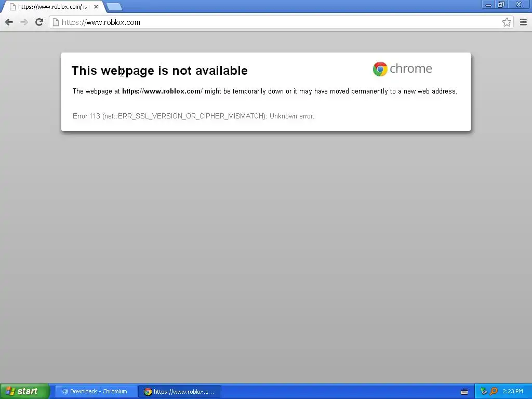Click the safely remove hardware tray icon
This screenshot has width=532, height=399.
[484, 392]
